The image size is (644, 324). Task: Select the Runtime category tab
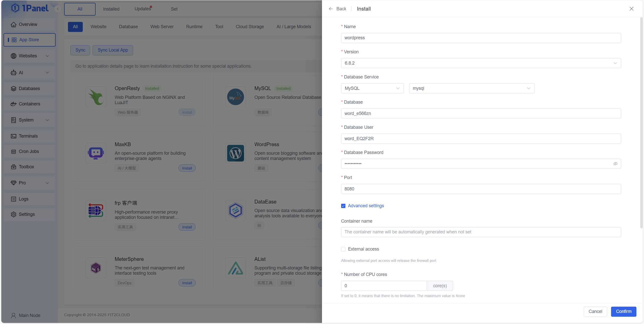tap(194, 27)
